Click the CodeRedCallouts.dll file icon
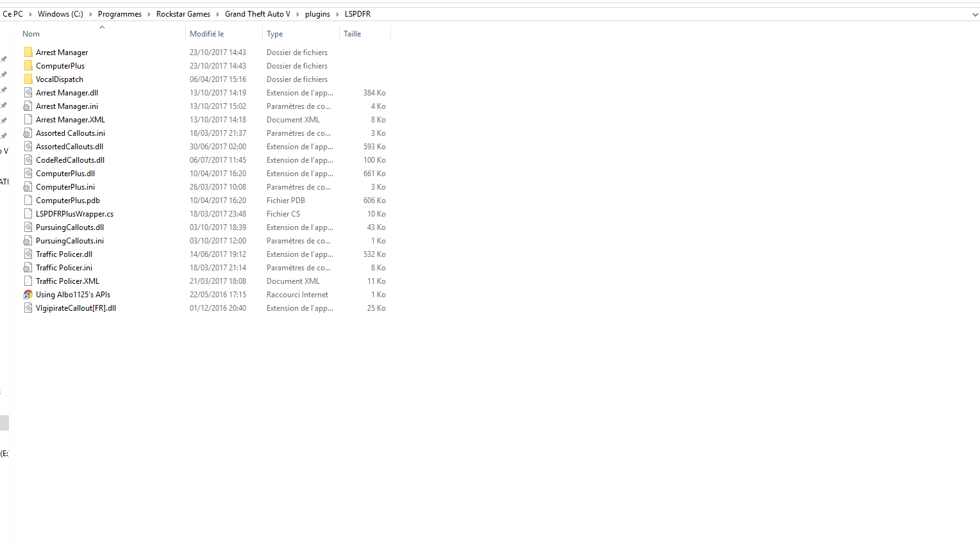Image resolution: width=980 pixels, height=551 pixels. point(28,160)
